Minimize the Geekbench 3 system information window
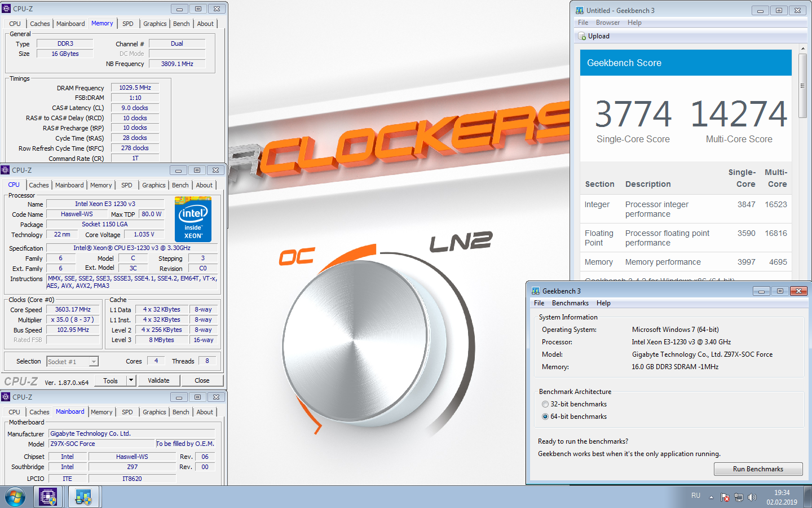The image size is (812, 508). pos(761,291)
